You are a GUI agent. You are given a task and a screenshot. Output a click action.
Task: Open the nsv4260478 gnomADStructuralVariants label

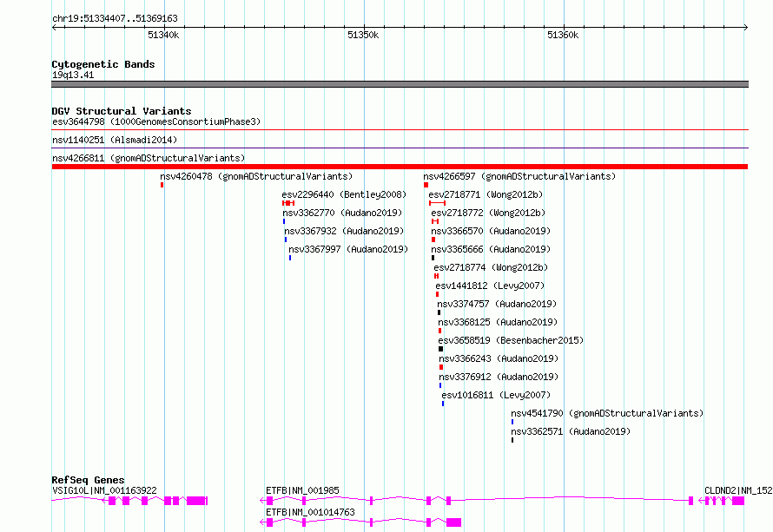point(256,176)
